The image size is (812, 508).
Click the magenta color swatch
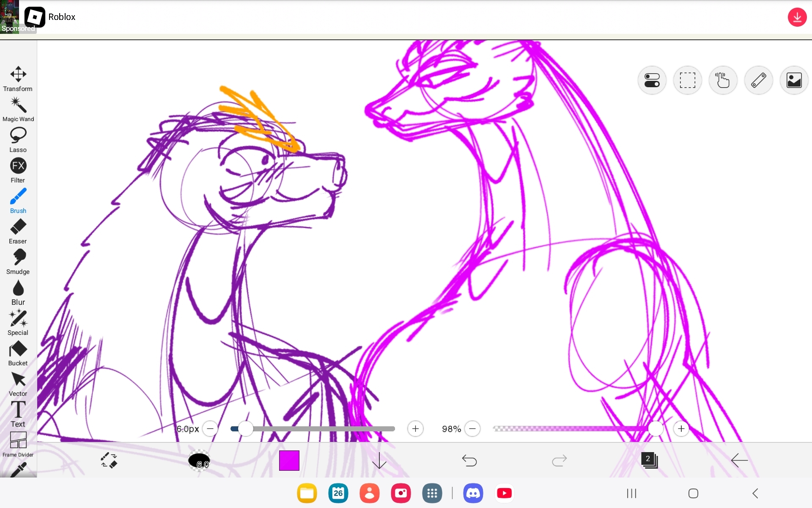coord(289,460)
